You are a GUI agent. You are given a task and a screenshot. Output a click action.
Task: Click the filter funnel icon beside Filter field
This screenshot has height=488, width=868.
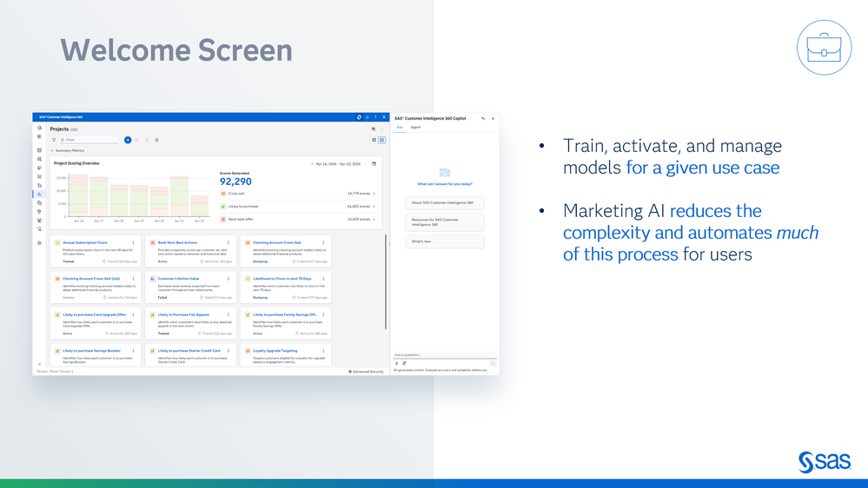click(x=54, y=140)
